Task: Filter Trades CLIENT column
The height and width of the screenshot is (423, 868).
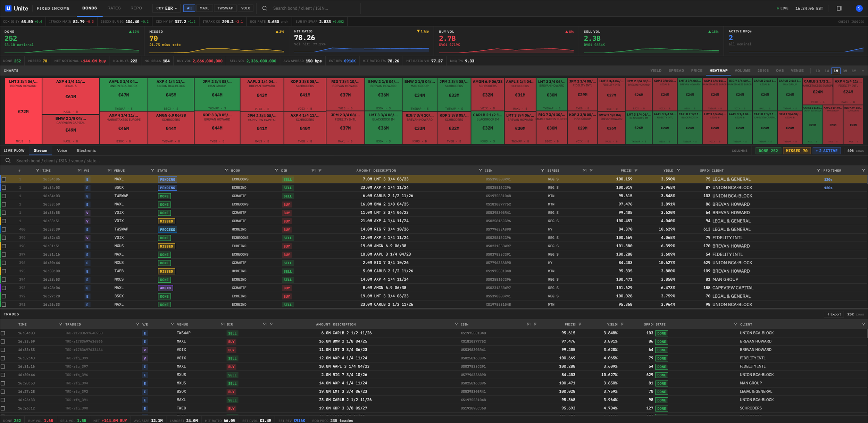Action: tap(863, 324)
